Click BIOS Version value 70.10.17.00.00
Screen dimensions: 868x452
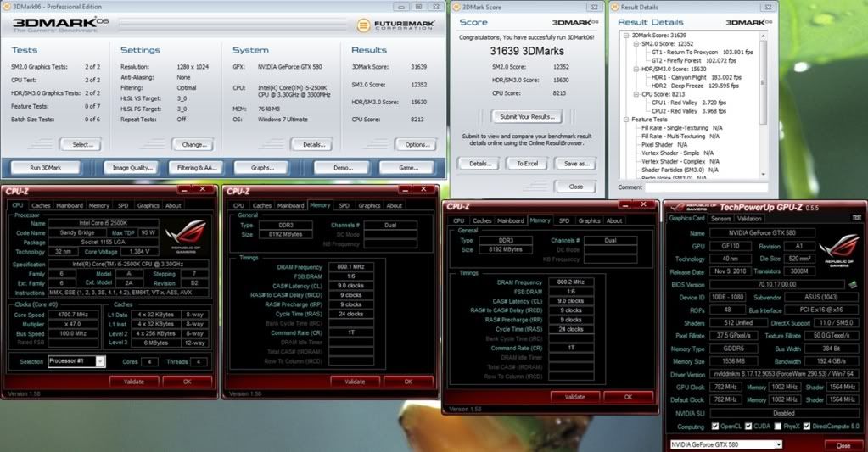(x=777, y=284)
